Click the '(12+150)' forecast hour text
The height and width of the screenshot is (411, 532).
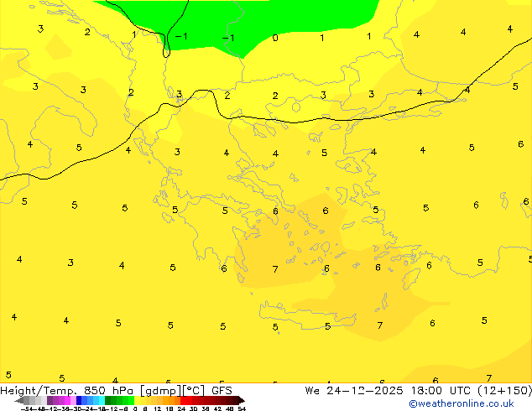click(x=505, y=391)
